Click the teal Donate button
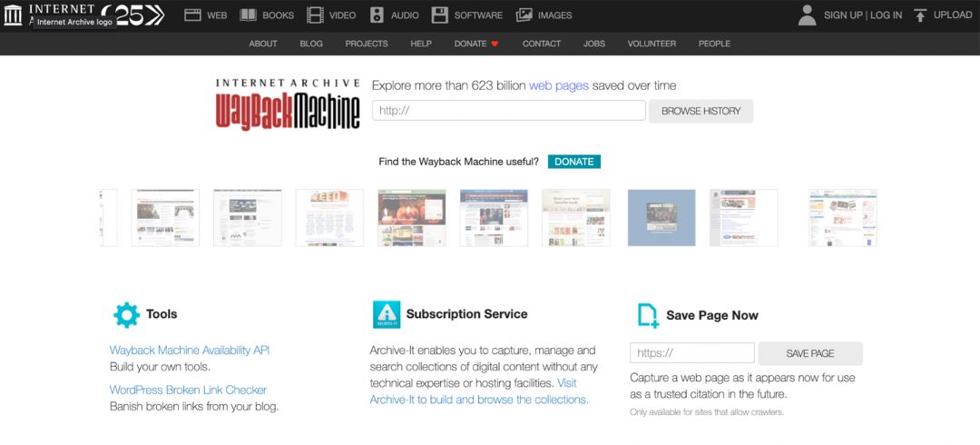Image resolution: width=980 pixels, height=445 pixels. tap(573, 162)
